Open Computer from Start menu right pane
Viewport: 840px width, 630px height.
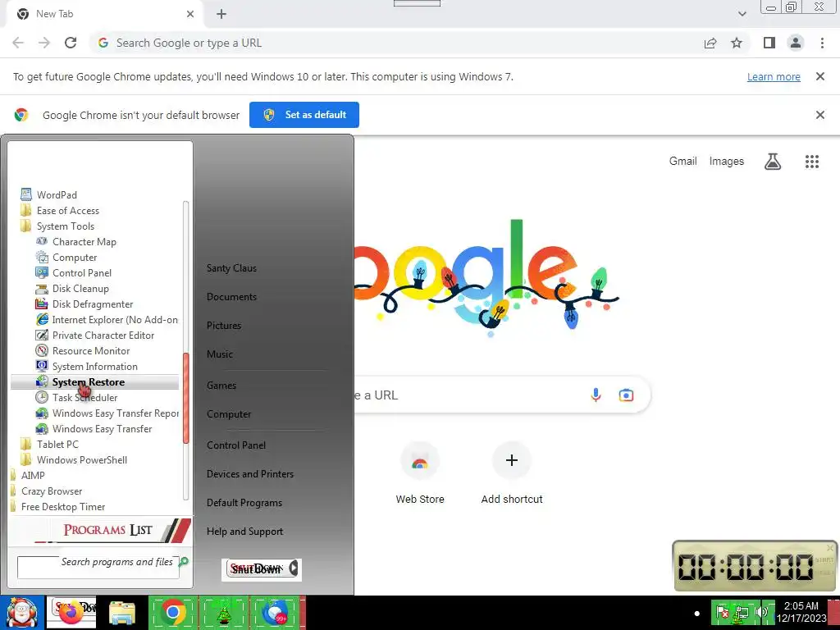click(x=229, y=414)
